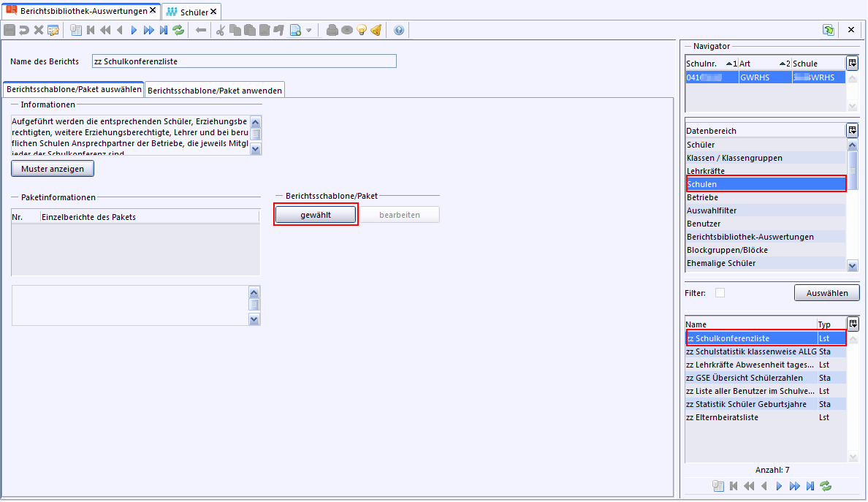Click the bell icon in the toolbar

coord(376,30)
